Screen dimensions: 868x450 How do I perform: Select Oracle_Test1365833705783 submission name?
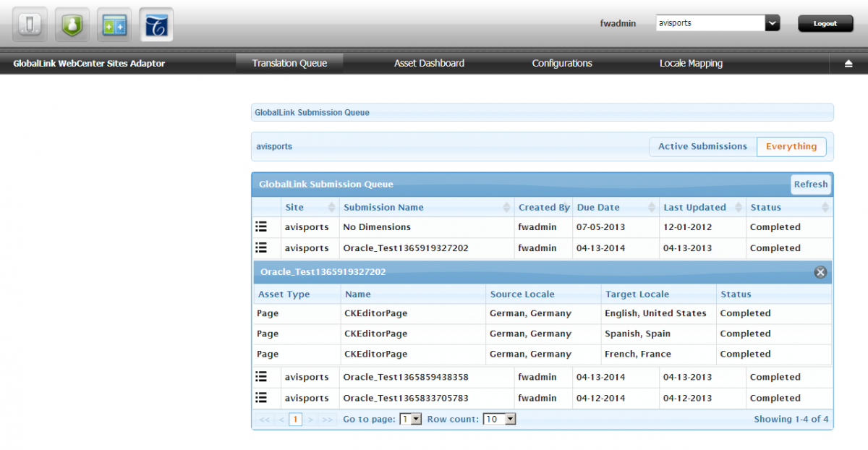[406, 398]
